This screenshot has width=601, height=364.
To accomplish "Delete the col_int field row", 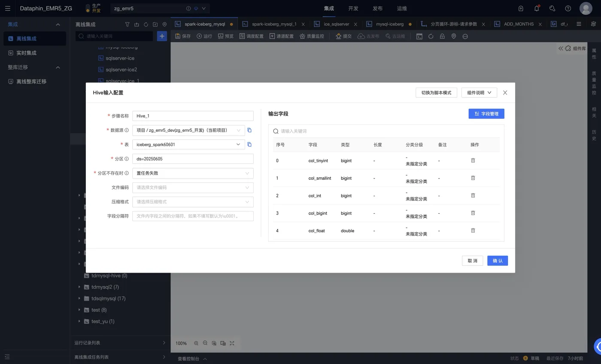I will click(473, 195).
